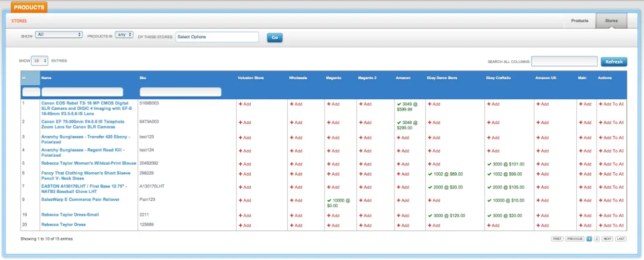Open Amazon listing 3048 @ $299.00

pos(407,125)
